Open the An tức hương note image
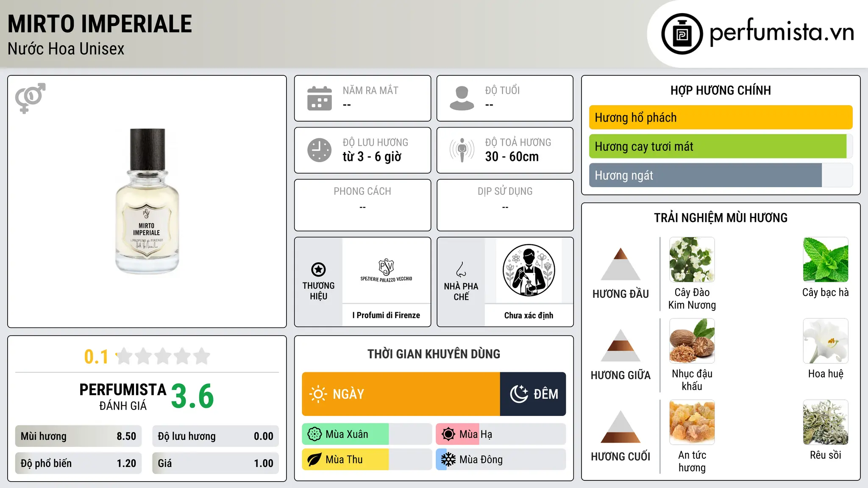The width and height of the screenshot is (868, 488). pos(692,422)
